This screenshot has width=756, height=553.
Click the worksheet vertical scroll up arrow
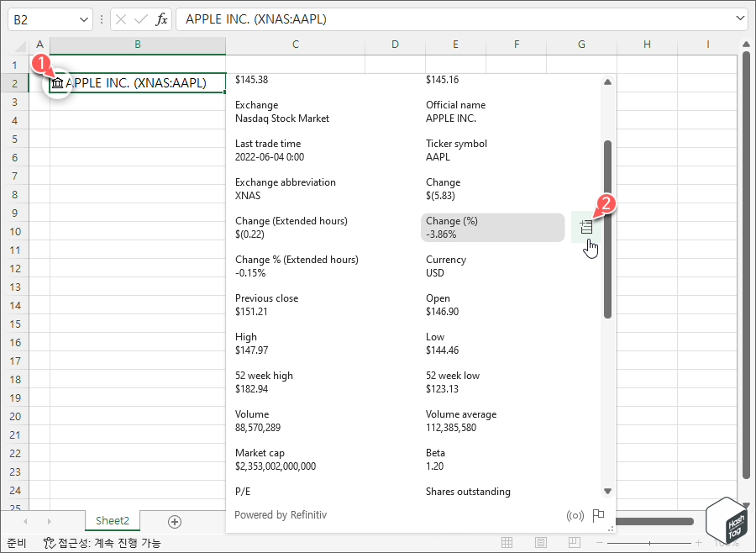click(747, 45)
